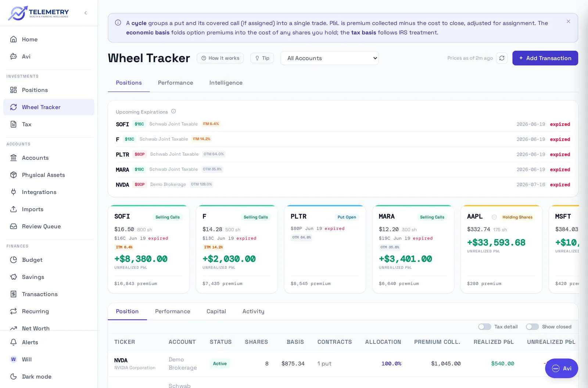Click the Budget pie chart icon

coord(14,260)
